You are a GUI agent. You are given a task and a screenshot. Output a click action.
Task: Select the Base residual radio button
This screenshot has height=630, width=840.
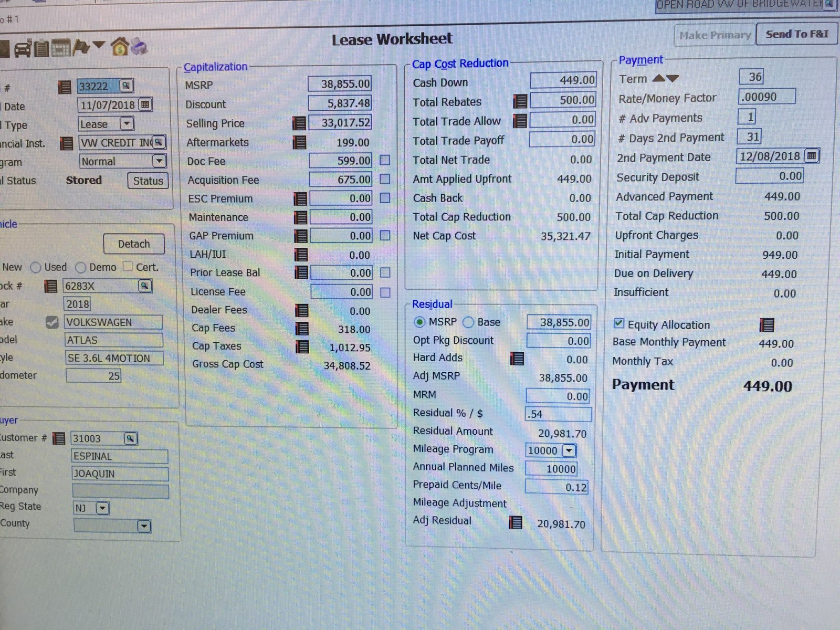468,322
